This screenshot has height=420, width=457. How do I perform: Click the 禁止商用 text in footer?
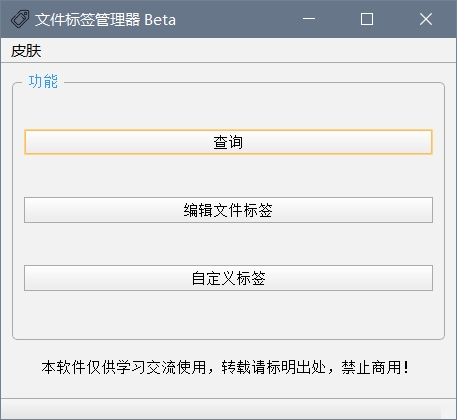(x=371, y=367)
